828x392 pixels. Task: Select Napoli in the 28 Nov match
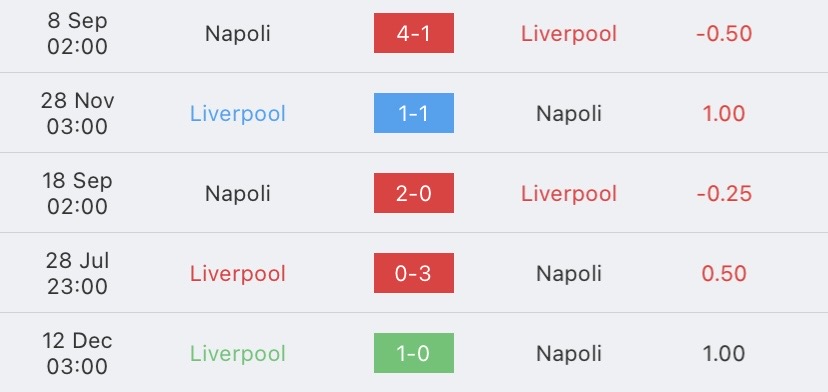[x=569, y=114]
